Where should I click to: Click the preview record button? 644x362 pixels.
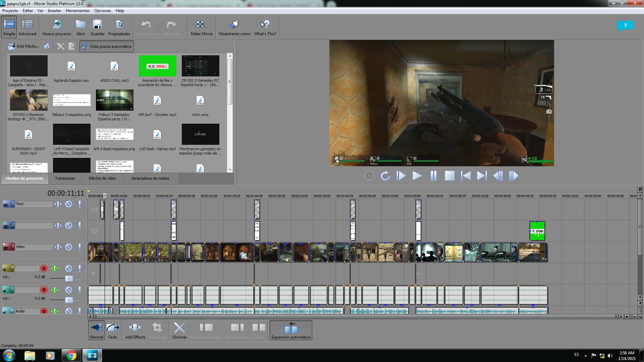[x=369, y=176]
